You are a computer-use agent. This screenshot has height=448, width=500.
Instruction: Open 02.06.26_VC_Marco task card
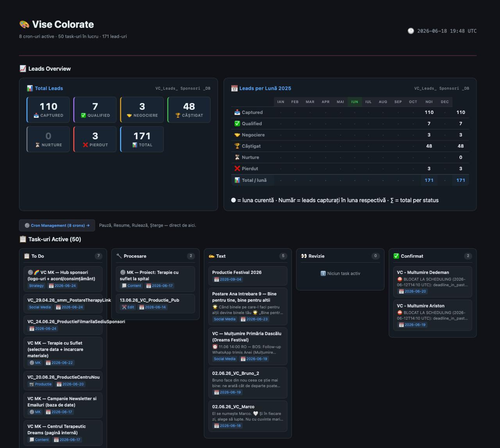248,416
